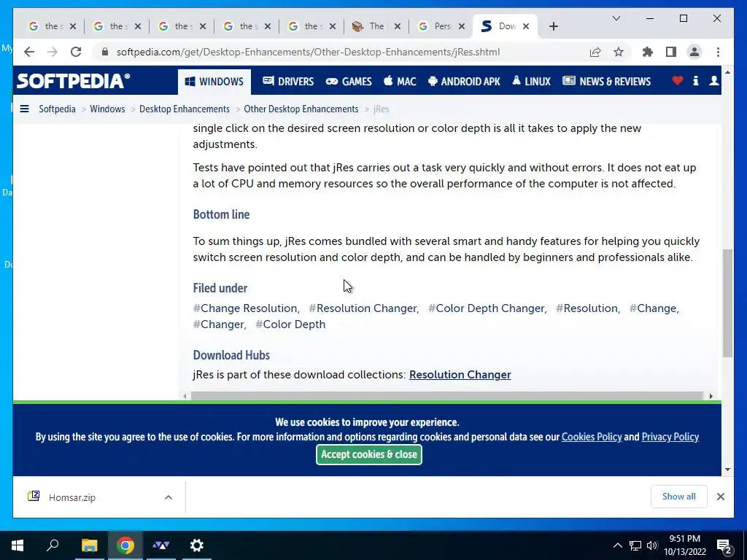The height and width of the screenshot is (560, 747).
Task: Open the #Color Depth Changer tag
Action: click(x=487, y=308)
